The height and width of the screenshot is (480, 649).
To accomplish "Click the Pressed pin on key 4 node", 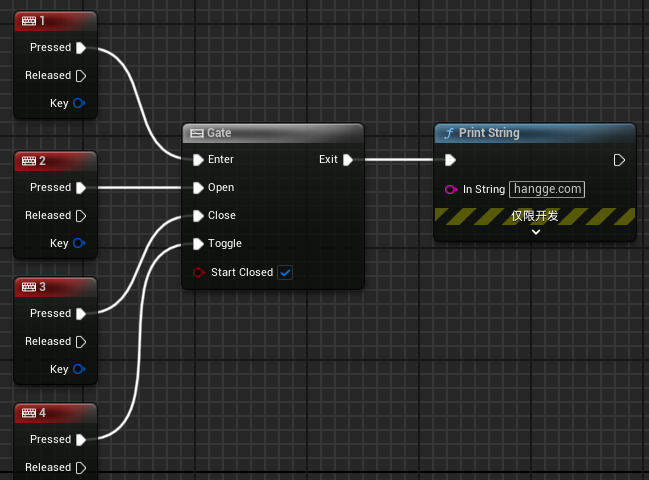I will (x=81, y=440).
